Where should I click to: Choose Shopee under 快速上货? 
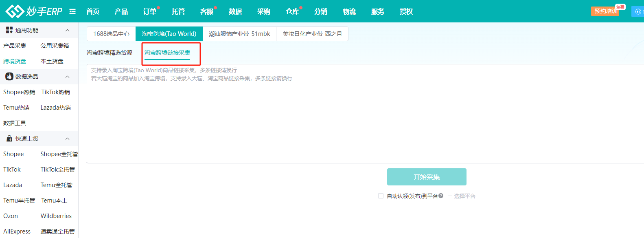pyautogui.click(x=13, y=154)
